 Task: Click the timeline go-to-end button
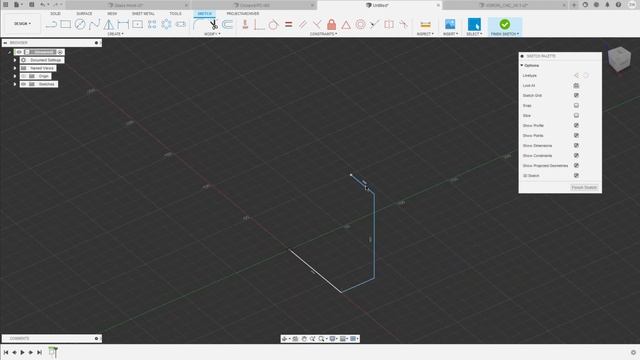pyautogui.click(x=40, y=352)
